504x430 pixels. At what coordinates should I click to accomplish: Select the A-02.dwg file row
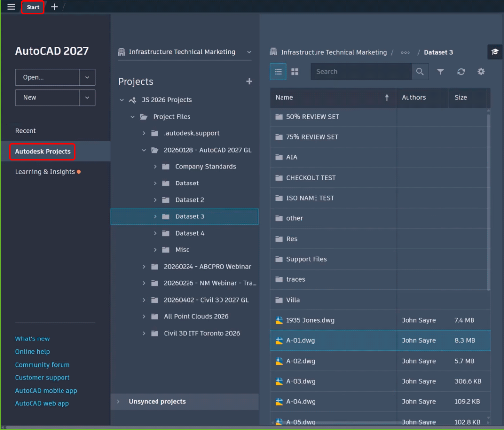point(333,361)
